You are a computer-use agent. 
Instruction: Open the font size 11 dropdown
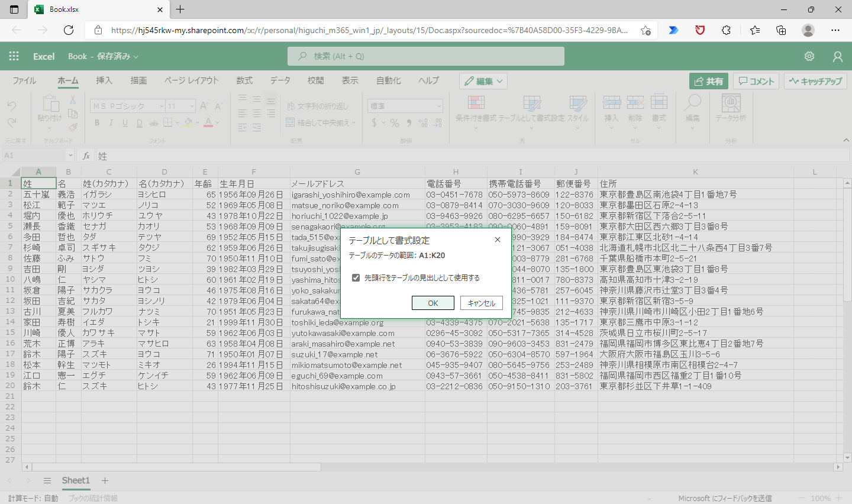point(192,106)
